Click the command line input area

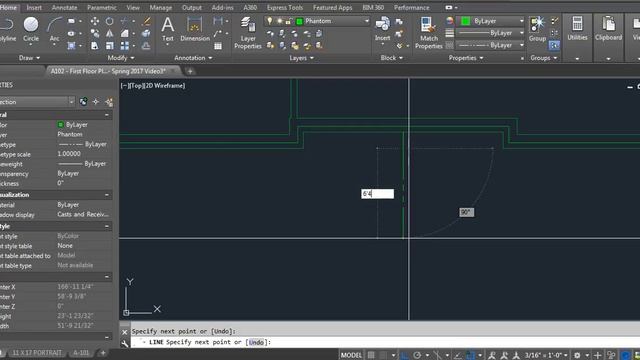384,342
